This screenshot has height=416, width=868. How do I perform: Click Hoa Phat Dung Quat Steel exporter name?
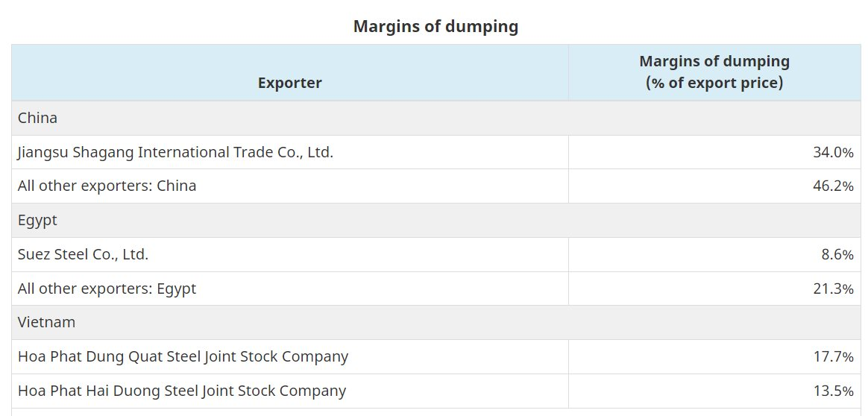(183, 356)
